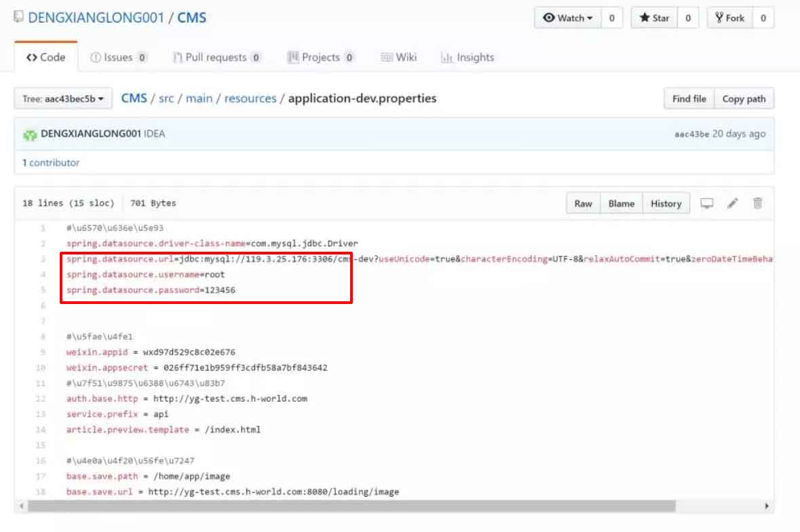Open the Watch notifications dropdown
Screen dimensions: 800x532
click(592, 17)
